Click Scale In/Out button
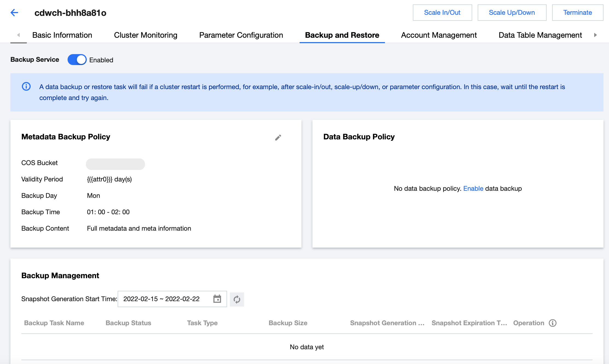Screen dimensions: 609x364 pos(442,13)
